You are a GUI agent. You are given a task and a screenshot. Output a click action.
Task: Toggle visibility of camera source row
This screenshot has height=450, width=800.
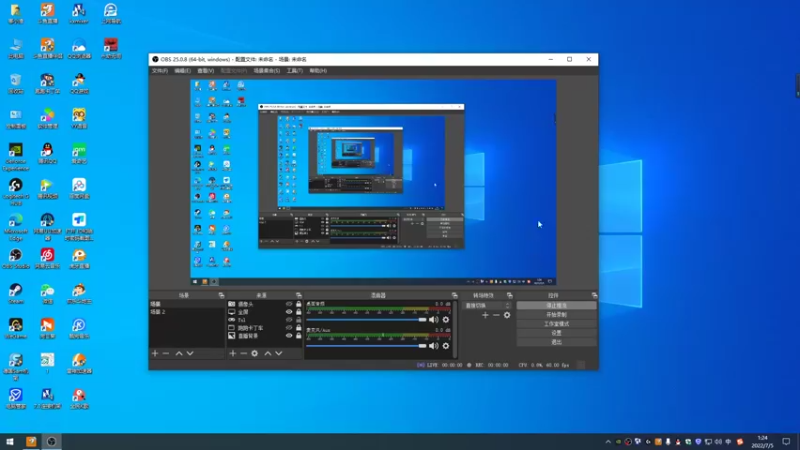tap(289, 304)
